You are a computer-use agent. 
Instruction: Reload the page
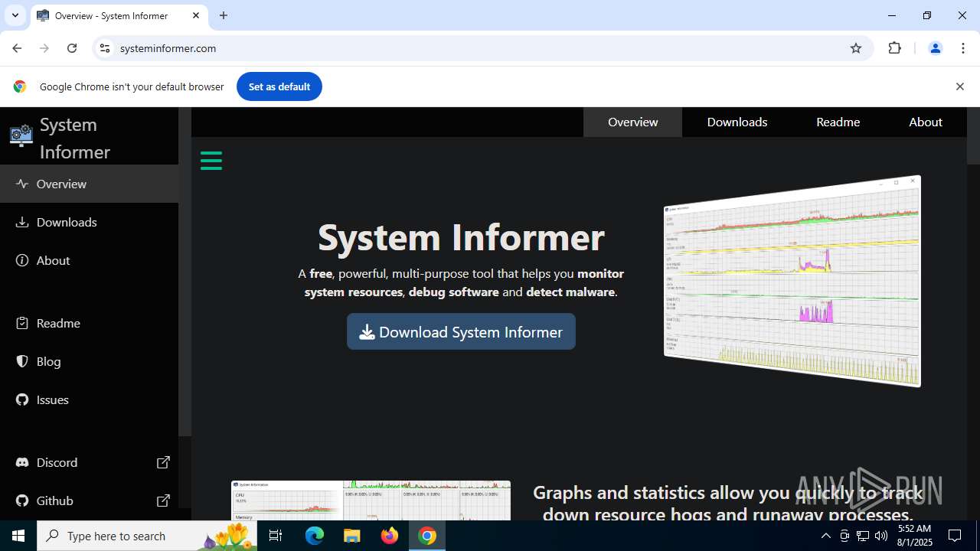click(72, 48)
